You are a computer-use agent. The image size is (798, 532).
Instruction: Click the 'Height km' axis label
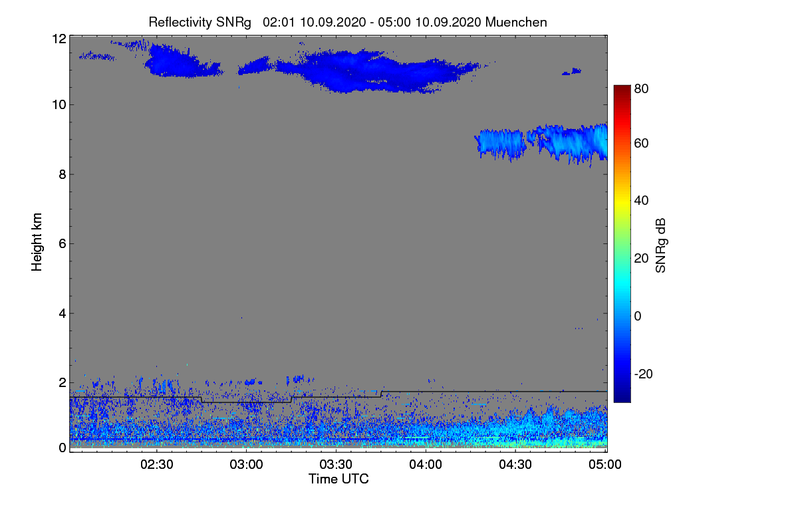37,243
